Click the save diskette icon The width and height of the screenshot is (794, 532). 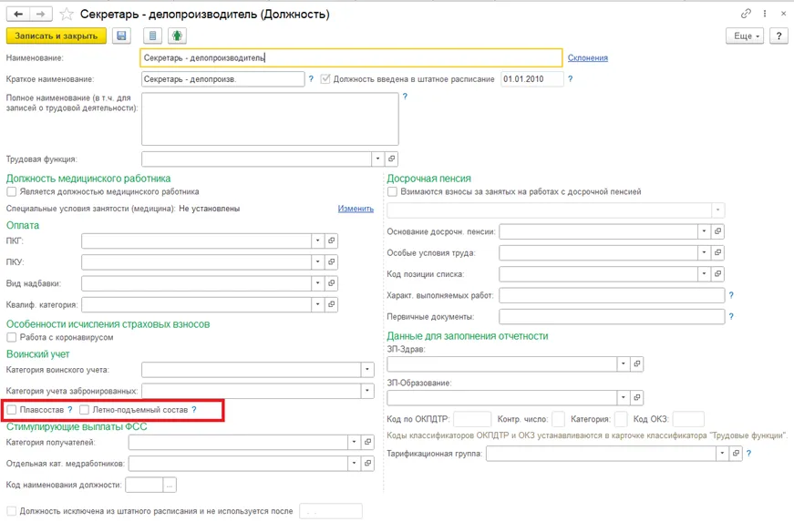coord(122,36)
